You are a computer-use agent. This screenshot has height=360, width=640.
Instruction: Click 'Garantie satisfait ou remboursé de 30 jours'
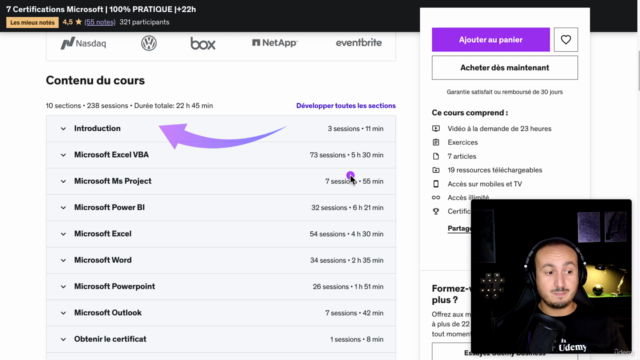504,92
